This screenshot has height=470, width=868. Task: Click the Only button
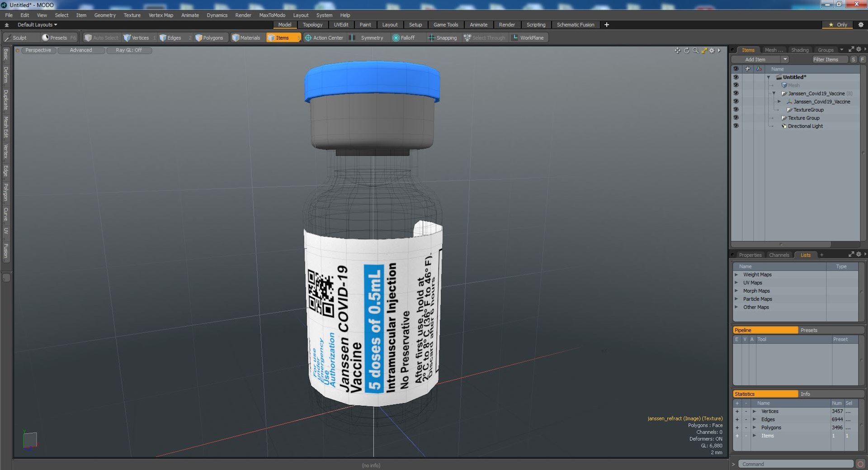pos(838,25)
